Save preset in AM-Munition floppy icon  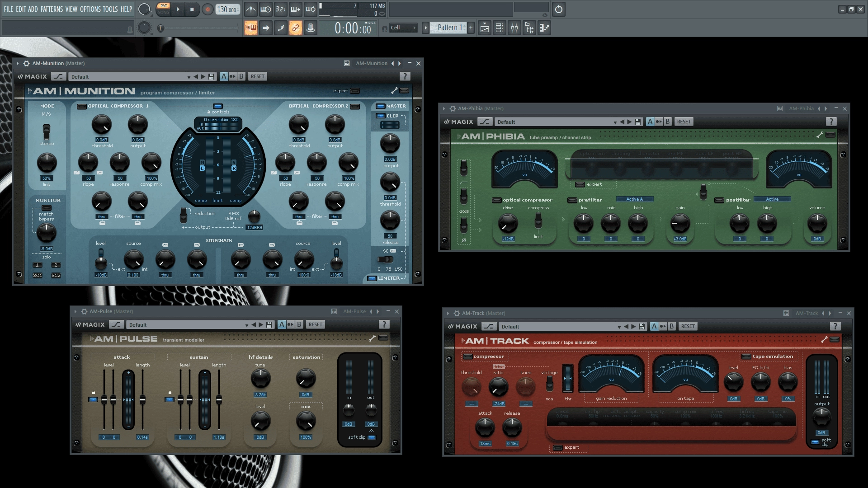[211, 77]
